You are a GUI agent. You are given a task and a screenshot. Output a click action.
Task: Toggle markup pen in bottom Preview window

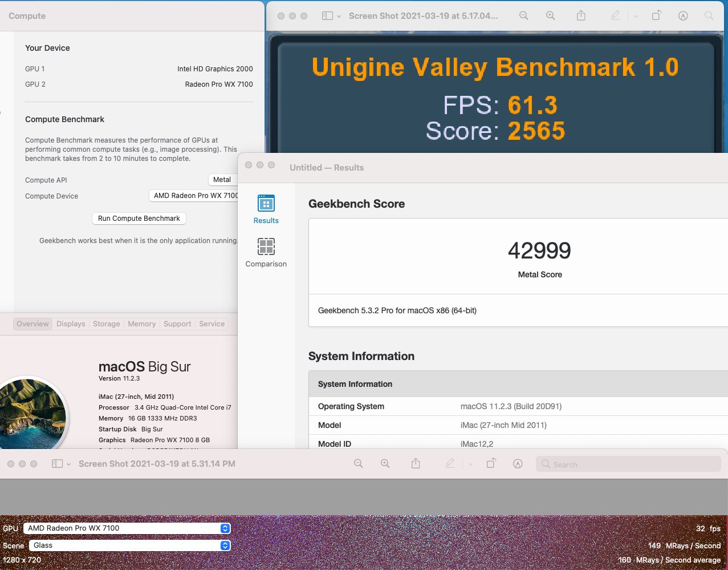(x=450, y=464)
